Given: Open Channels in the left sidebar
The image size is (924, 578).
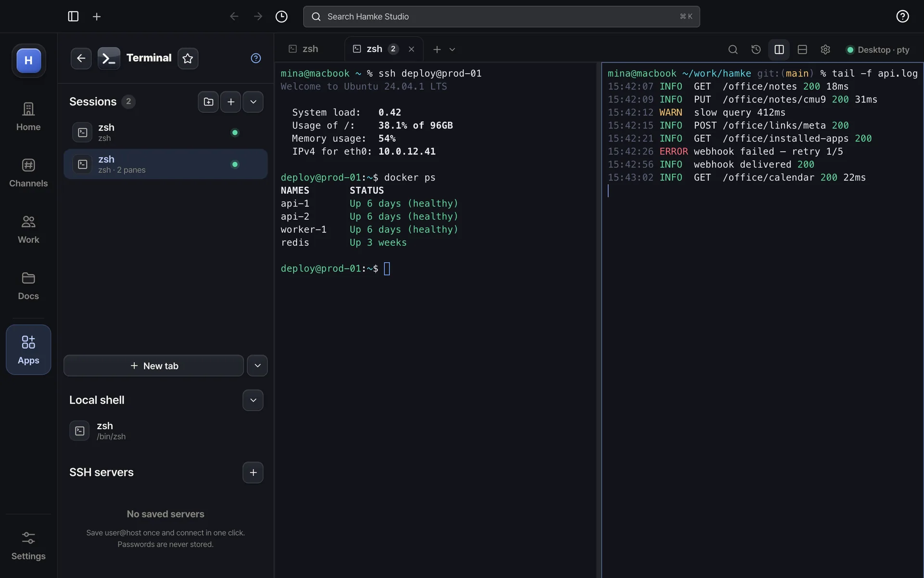Looking at the screenshot, I should (x=28, y=173).
